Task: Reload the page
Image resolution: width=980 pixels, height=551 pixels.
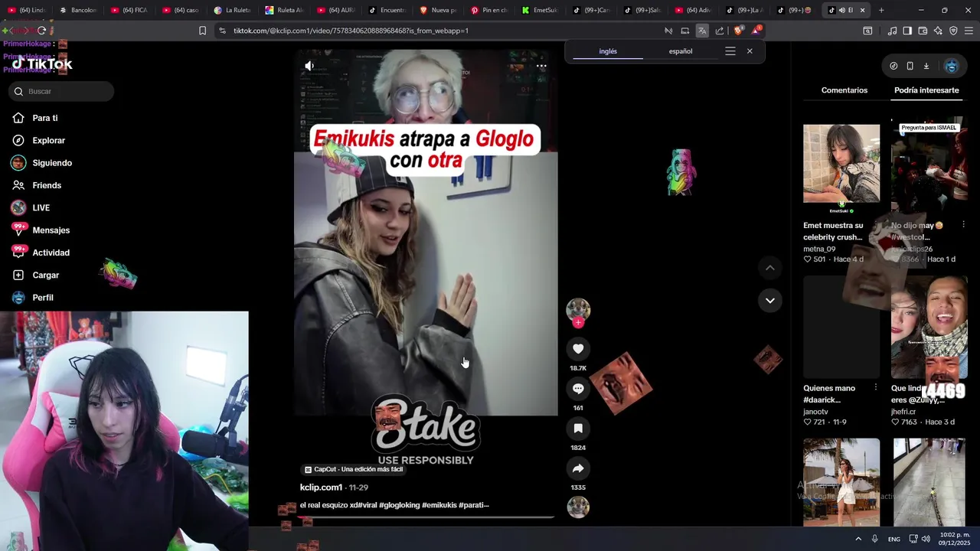Action: pos(41,31)
